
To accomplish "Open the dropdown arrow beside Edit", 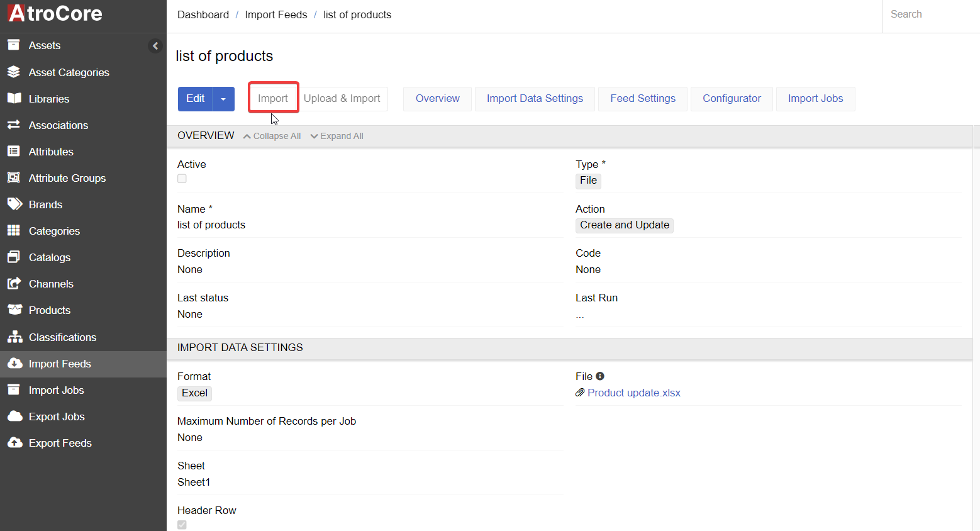I will click(x=223, y=99).
